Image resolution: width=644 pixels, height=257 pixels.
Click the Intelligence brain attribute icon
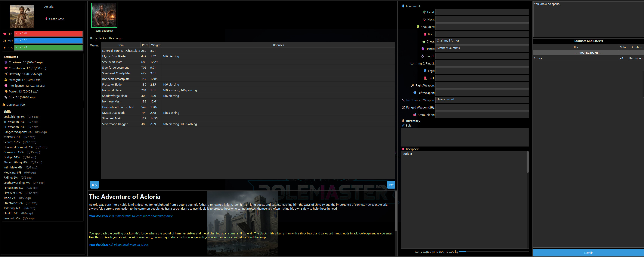coord(6,86)
